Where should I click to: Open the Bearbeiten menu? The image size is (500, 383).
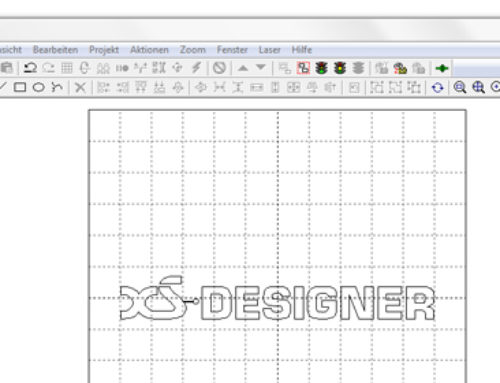tap(55, 50)
